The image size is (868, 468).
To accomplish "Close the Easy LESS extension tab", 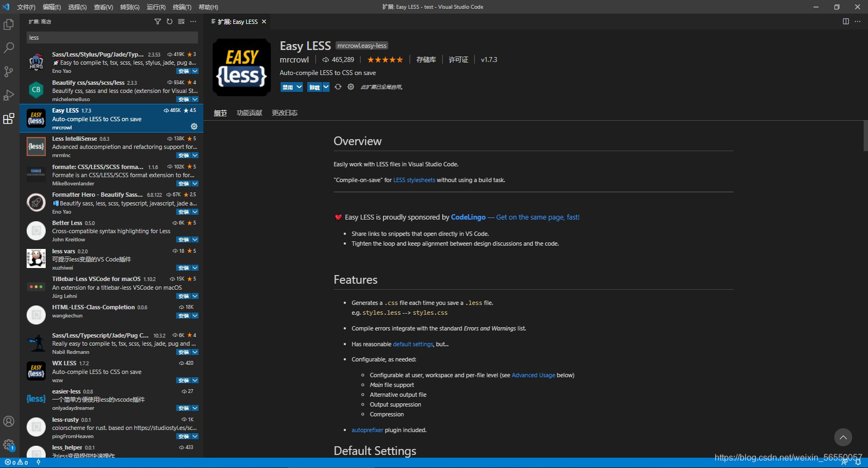I will tap(264, 22).
